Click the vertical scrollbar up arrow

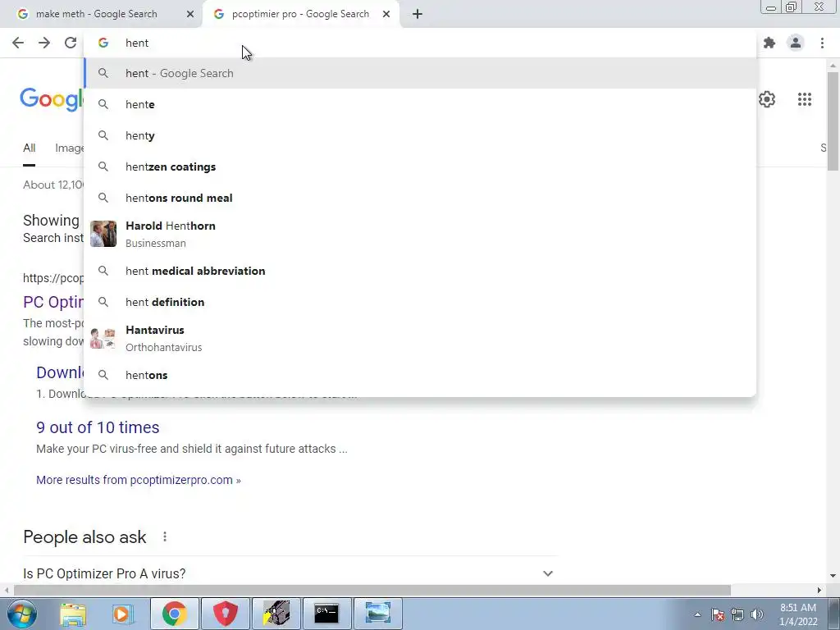[x=833, y=66]
